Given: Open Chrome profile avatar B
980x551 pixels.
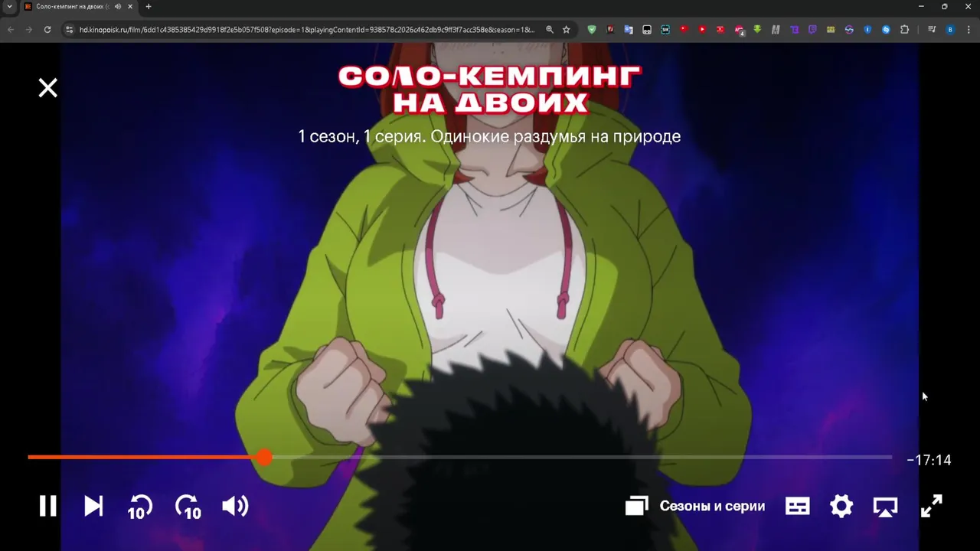Looking at the screenshot, I should pyautogui.click(x=950, y=30).
